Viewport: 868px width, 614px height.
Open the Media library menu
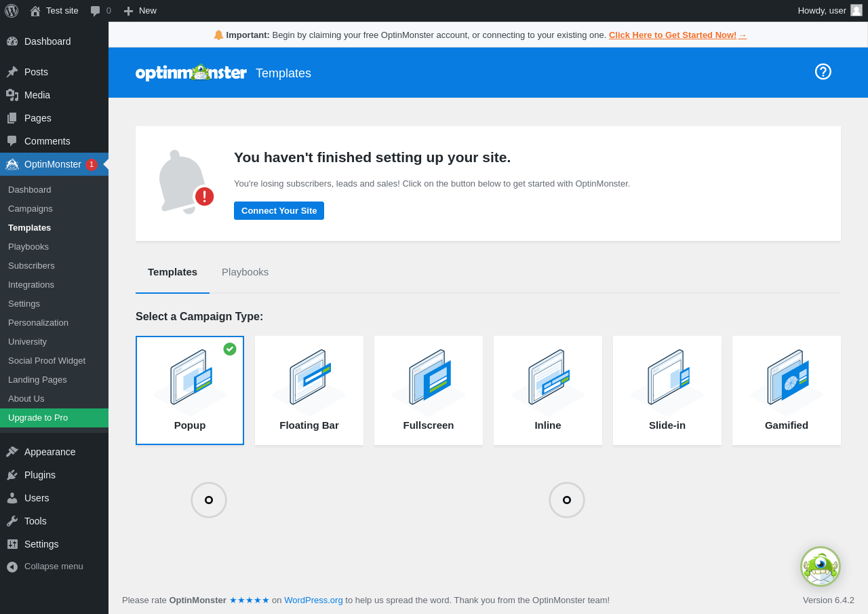(x=54, y=95)
